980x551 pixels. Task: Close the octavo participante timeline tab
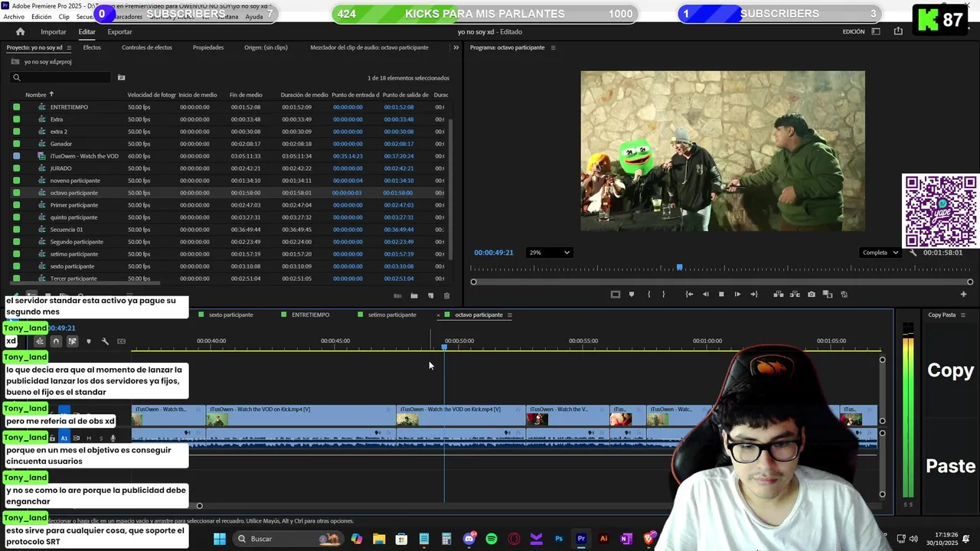(439, 315)
